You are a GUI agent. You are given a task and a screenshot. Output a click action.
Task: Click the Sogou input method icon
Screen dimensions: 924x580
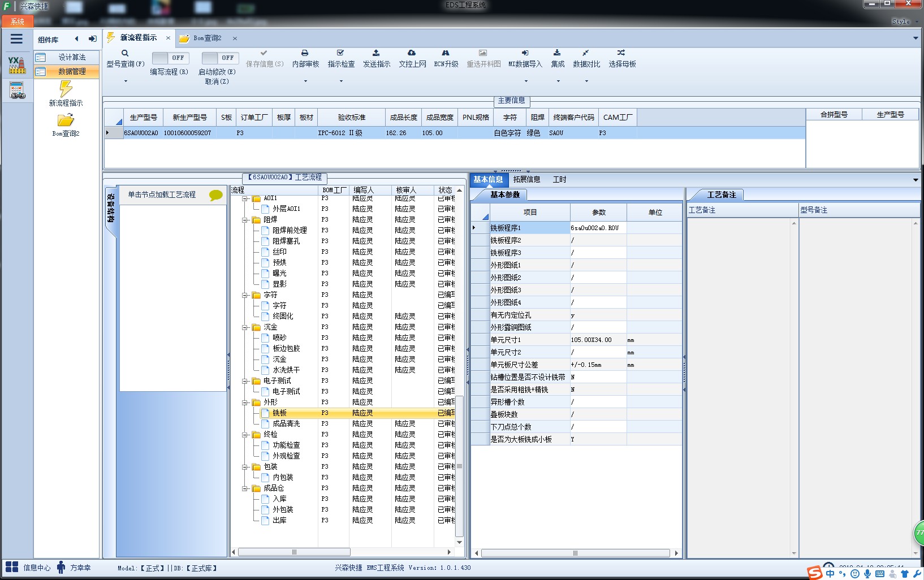click(815, 573)
